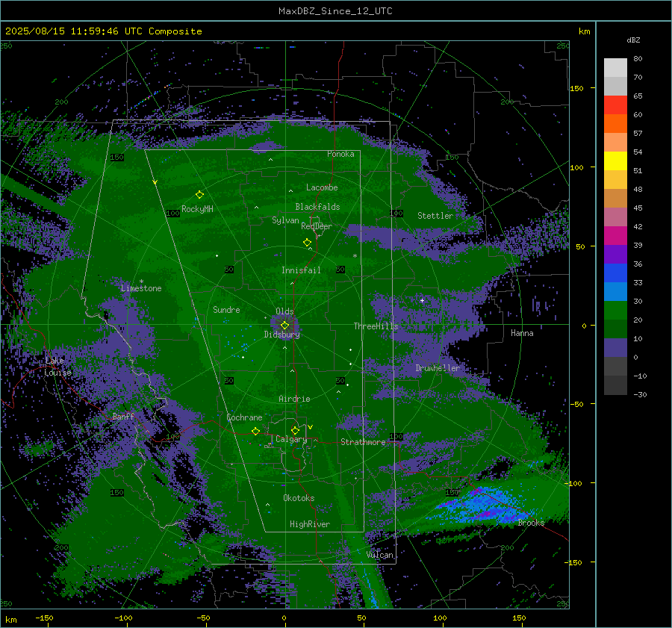The image size is (672, 628).
Task: Select the purple 36-39 dBZ legend swatch
Action: [x=615, y=255]
